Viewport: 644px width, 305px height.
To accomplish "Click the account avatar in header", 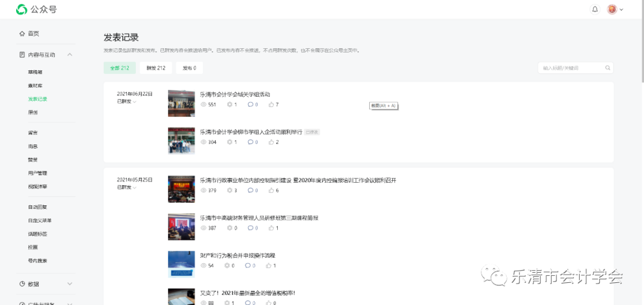I will (x=612, y=9).
